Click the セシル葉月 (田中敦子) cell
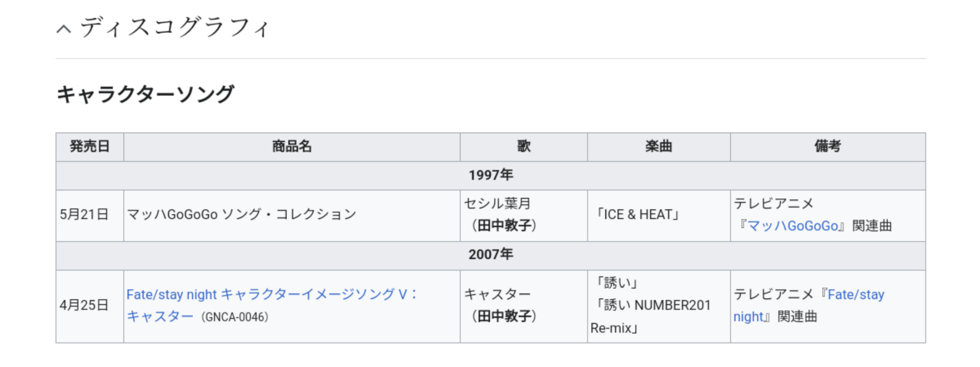Screen dimensions: 980x367 tap(523, 215)
